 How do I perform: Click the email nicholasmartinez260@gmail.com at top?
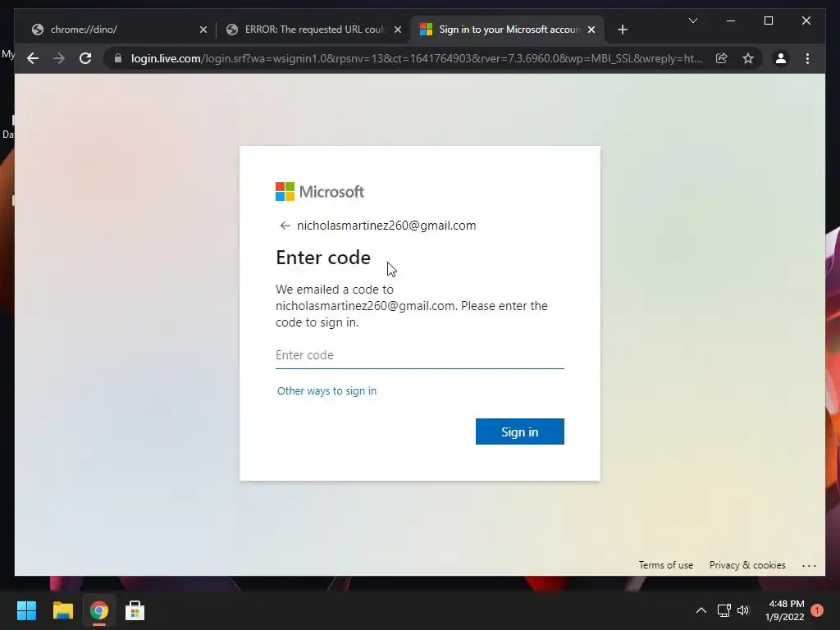click(x=386, y=226)
